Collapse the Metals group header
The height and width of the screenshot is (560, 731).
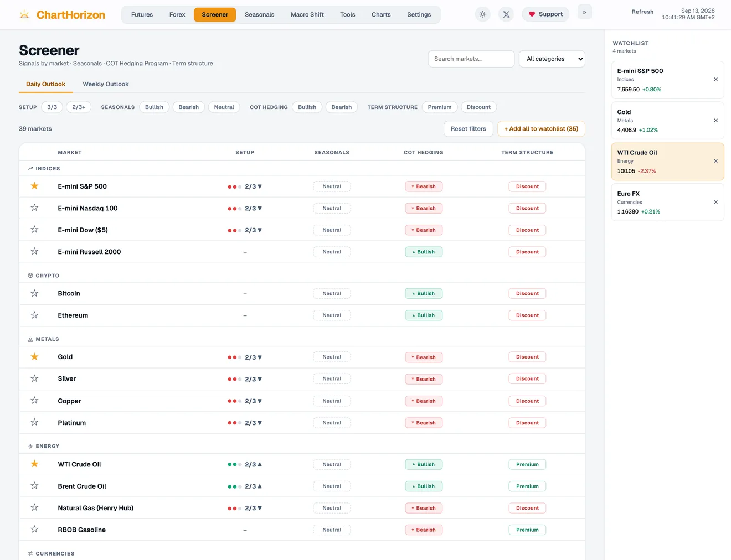pyautogui.click(x=302, y=339)
